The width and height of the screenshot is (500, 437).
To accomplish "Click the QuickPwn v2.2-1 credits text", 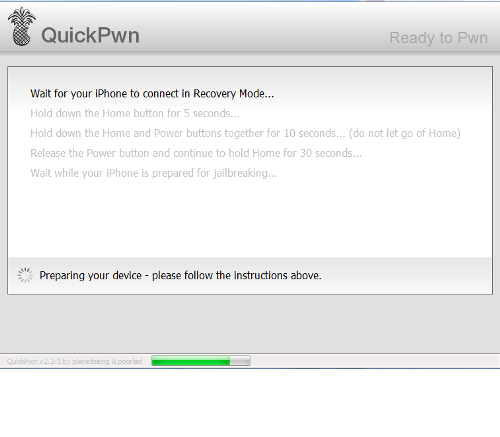I will coord(74,361).
